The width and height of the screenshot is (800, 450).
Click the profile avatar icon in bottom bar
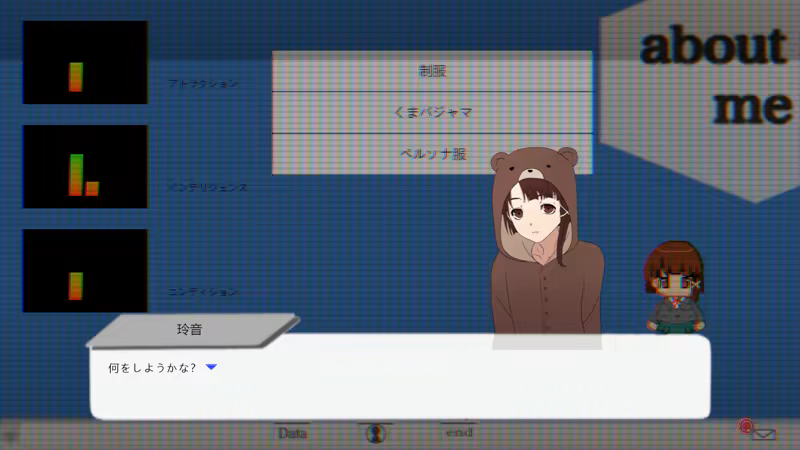point(375,433)
